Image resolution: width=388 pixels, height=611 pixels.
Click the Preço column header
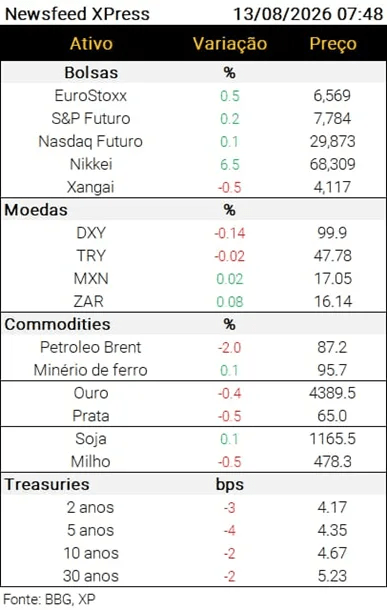[333, 44]
